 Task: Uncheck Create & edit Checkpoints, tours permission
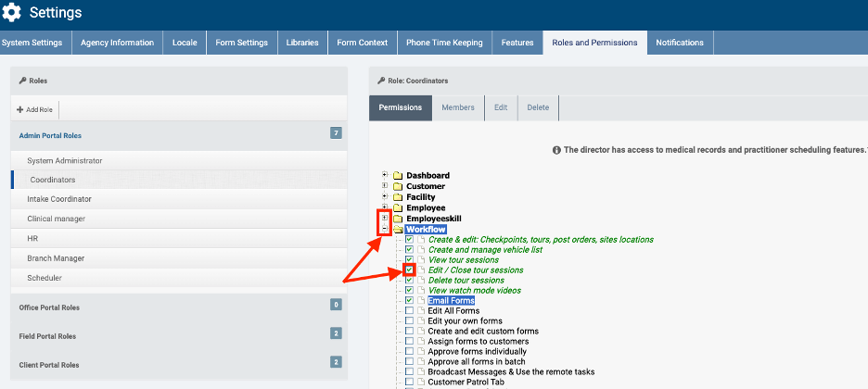point(409,239)
